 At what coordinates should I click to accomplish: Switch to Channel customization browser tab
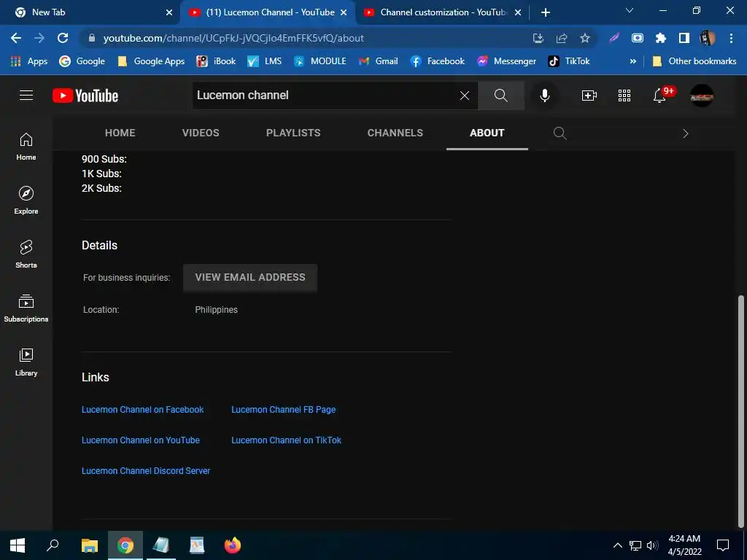click(443, 12)
